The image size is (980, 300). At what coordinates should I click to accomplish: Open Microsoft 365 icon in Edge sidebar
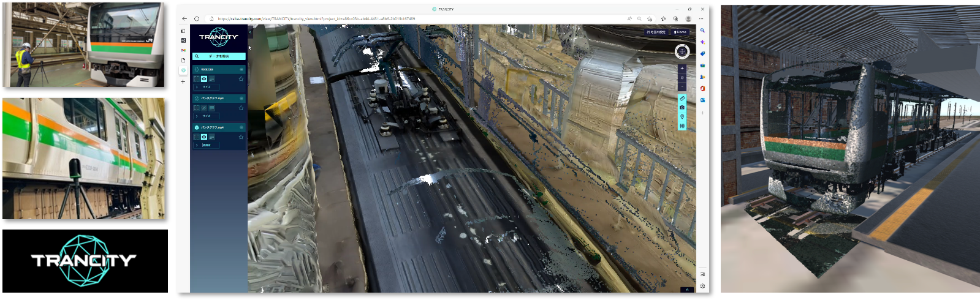(x=702, y=88)
